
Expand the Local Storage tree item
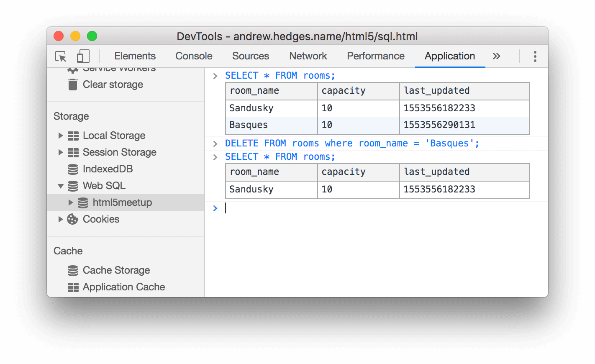60,136
